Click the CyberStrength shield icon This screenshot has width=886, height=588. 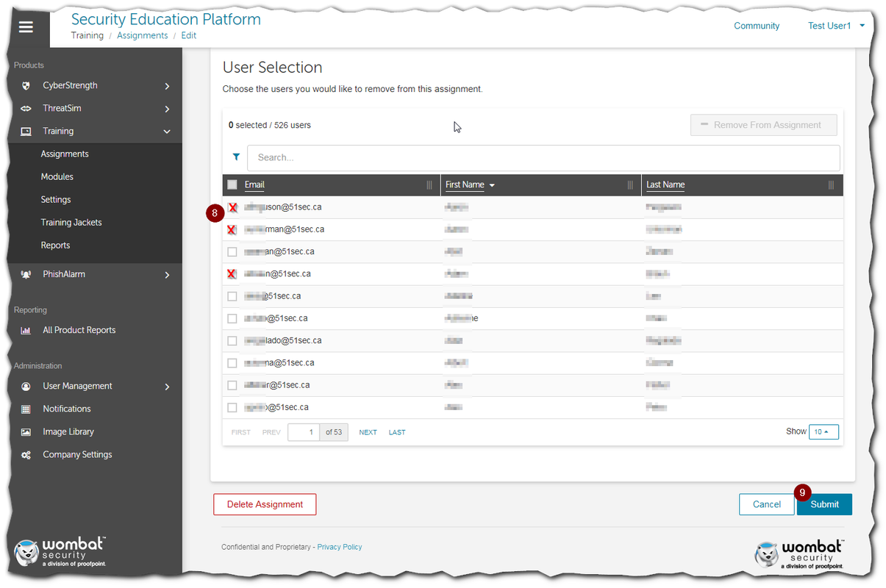coord(26,86)
